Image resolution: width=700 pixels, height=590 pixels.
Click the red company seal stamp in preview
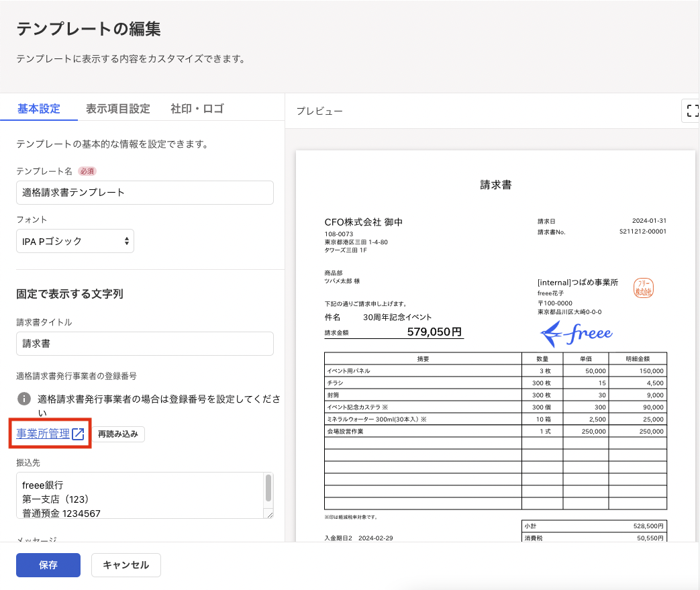[x=644, y=288]
